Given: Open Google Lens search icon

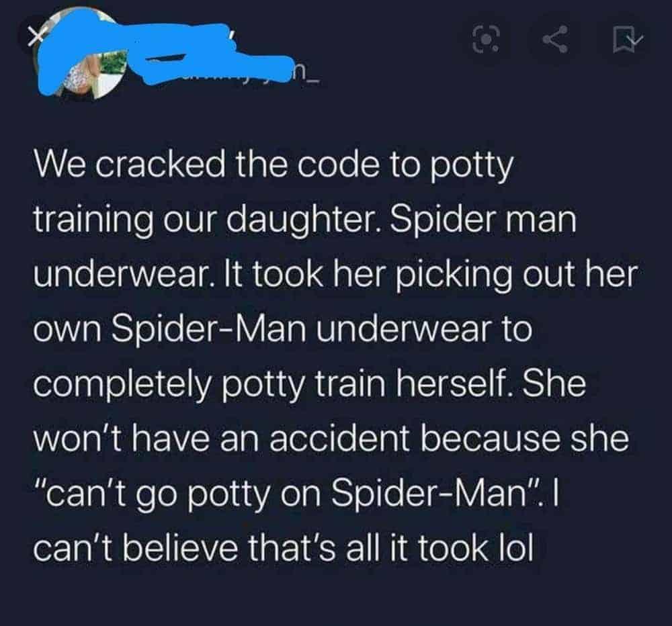Looking at the screenshot, I should pos(486,40).
